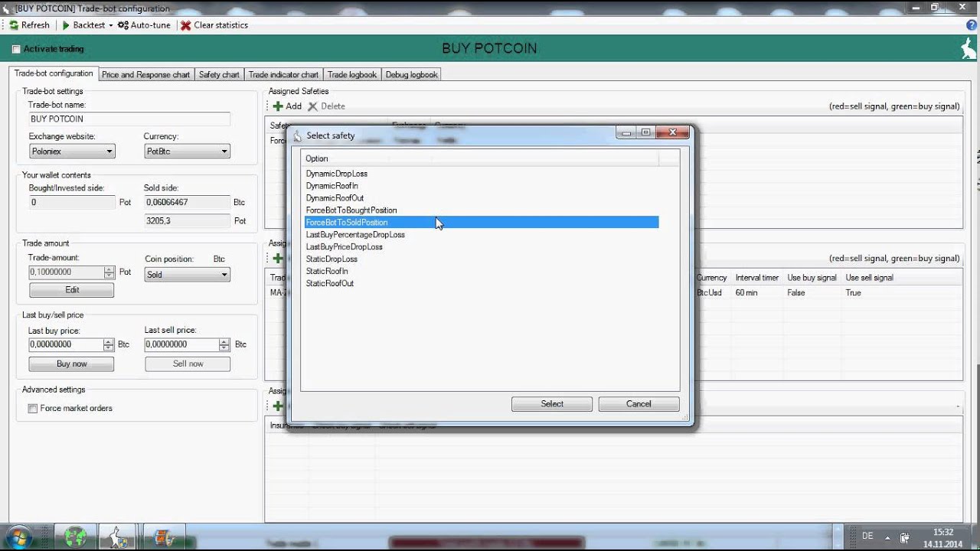
Task: Open the Trade logbook tab
Action: (352, 74)
